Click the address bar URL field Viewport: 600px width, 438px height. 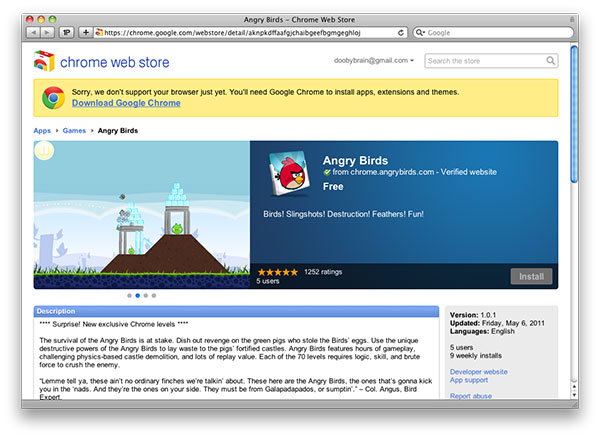tap(251, 33)
